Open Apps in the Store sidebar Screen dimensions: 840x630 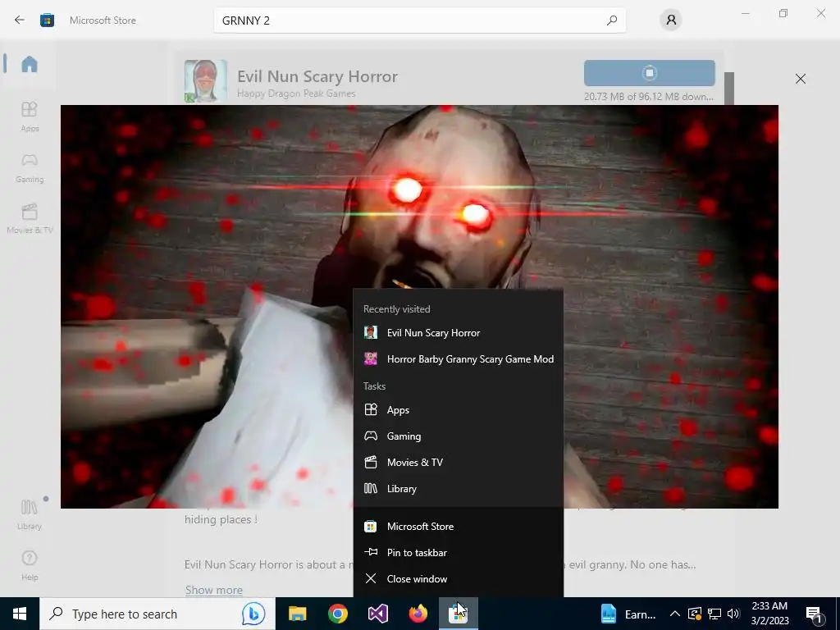[30, 116]
